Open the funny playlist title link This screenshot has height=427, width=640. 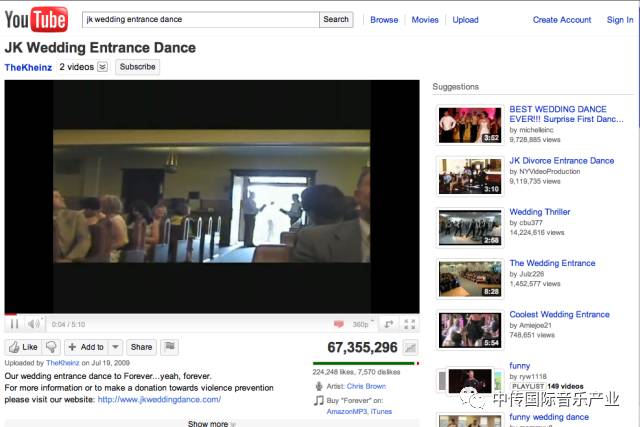coord(520,366)
